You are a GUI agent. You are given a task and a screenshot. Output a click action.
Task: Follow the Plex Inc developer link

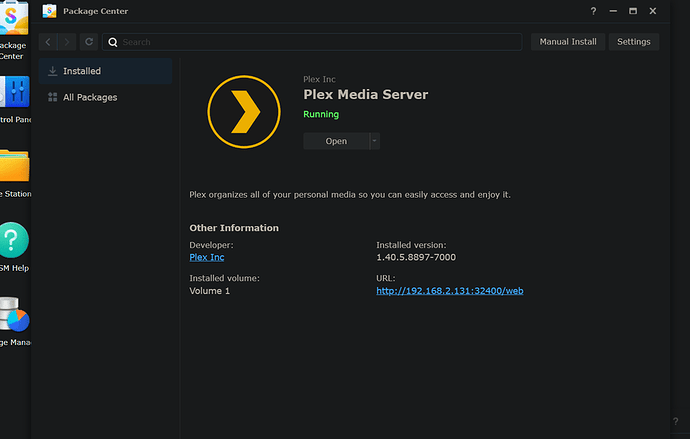coord(207,257)
